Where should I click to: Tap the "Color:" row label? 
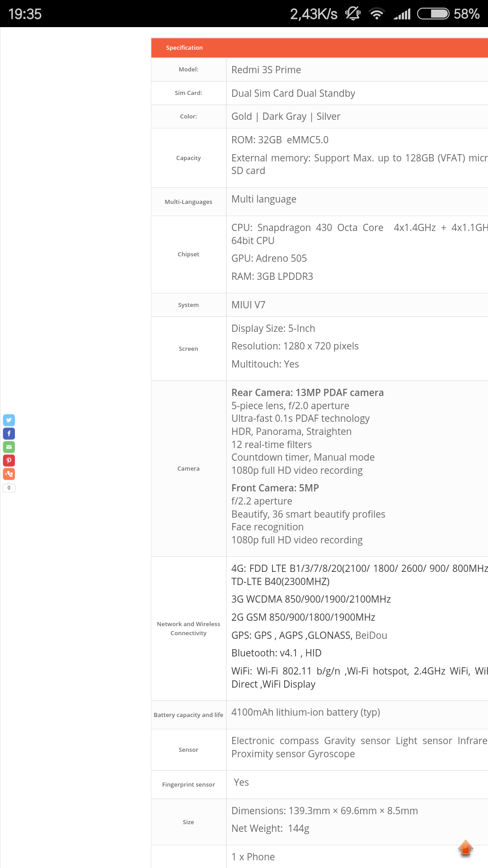click(x=188, y=116)
